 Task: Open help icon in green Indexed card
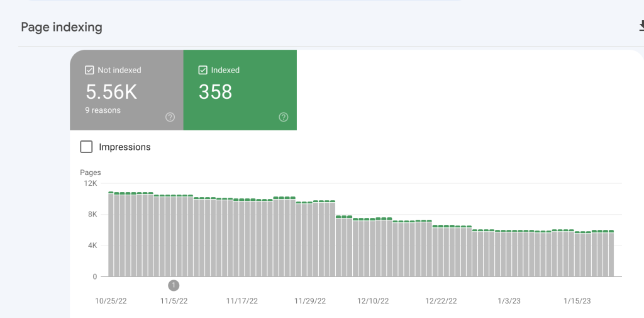284,117
